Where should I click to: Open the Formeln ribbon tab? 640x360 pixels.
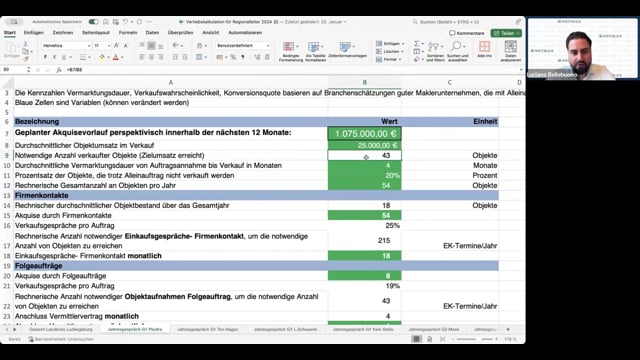pyautogui.click(x=128, y=33)
